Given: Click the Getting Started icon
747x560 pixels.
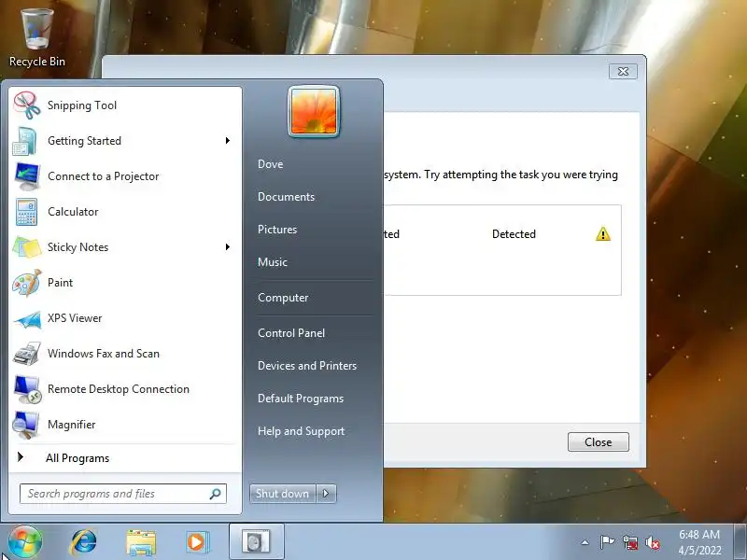Looking at the screenshot, I should [x=25, y=141].
